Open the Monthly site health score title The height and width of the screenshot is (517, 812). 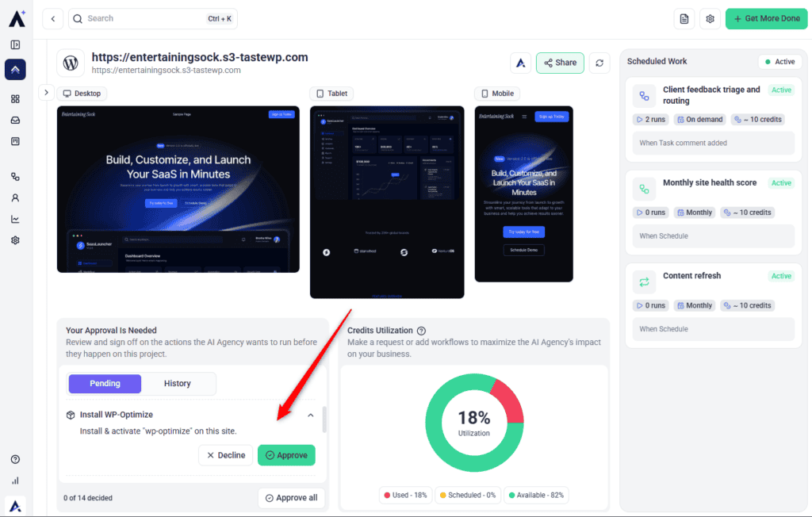pos(710,183)
